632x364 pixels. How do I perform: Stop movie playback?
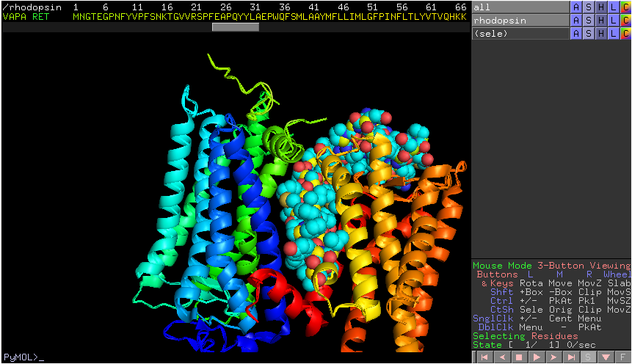[x=519, y=357]
